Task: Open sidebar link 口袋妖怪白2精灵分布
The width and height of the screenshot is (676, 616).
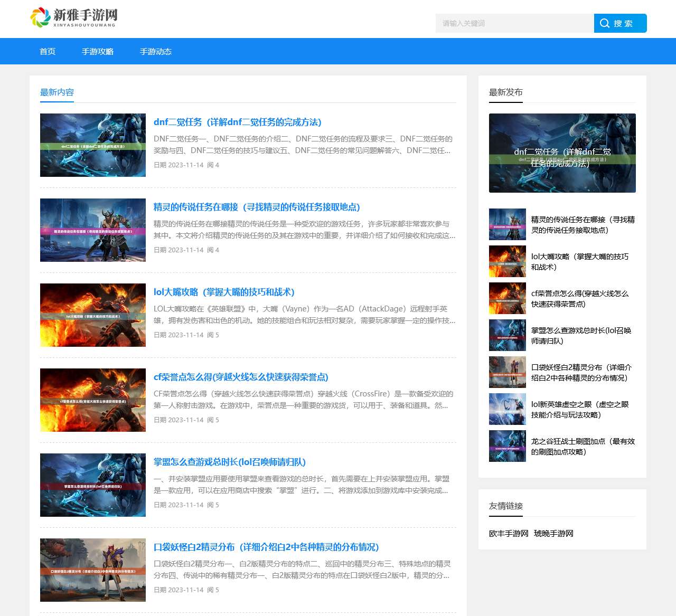Action: coord(581,373)
